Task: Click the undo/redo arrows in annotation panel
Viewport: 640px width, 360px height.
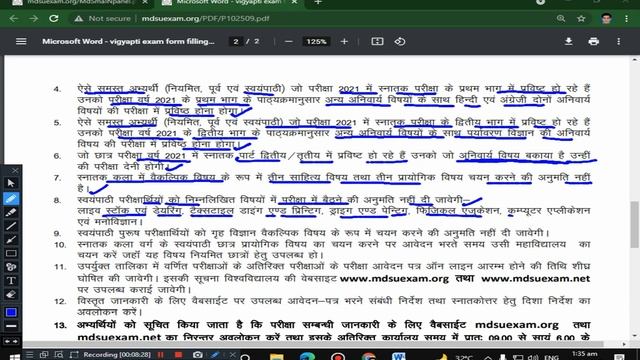Action: 11,341
